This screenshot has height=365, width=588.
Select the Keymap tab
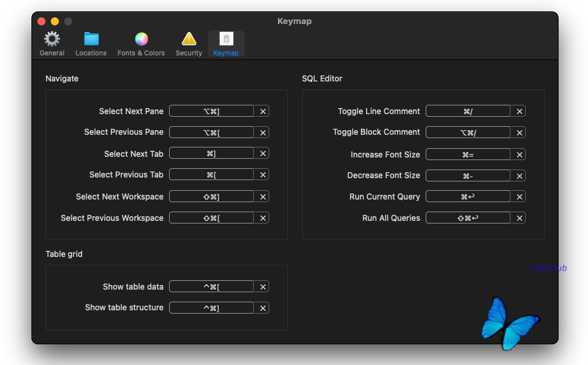click(x=226, y=44)
